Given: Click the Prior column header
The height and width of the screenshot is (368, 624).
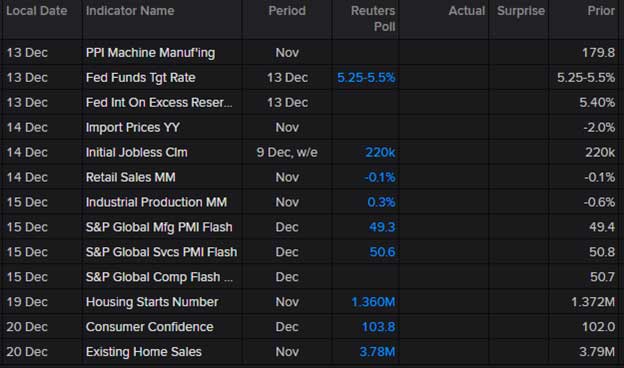Looking at the screenshot, I should click(601, 11).
